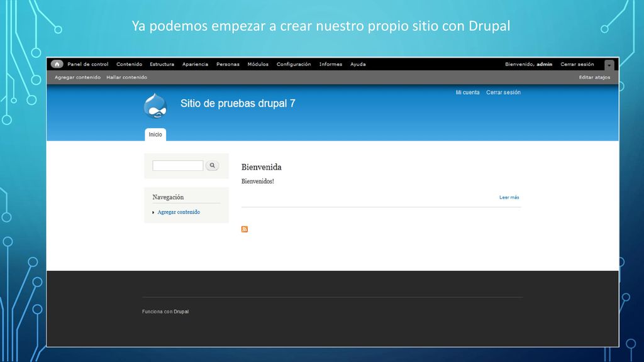
Task: Open the Personas menu
Action: 228,65
